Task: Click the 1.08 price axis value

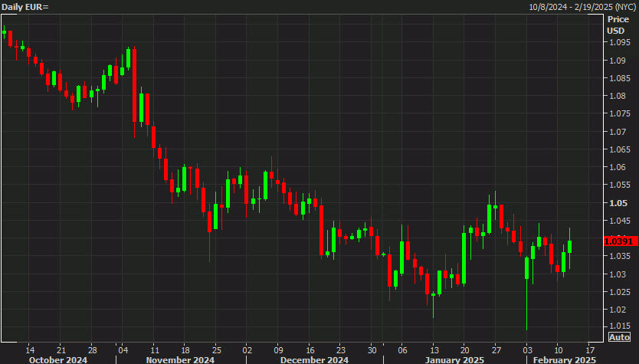Action: (x=618, y=96)
